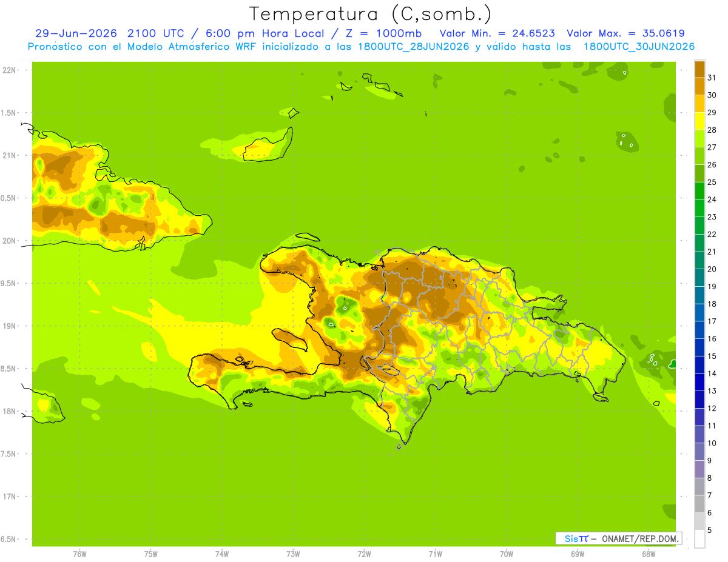
Task: Click the white bottom swatch below 5
Action: click(x=699, y=539)
